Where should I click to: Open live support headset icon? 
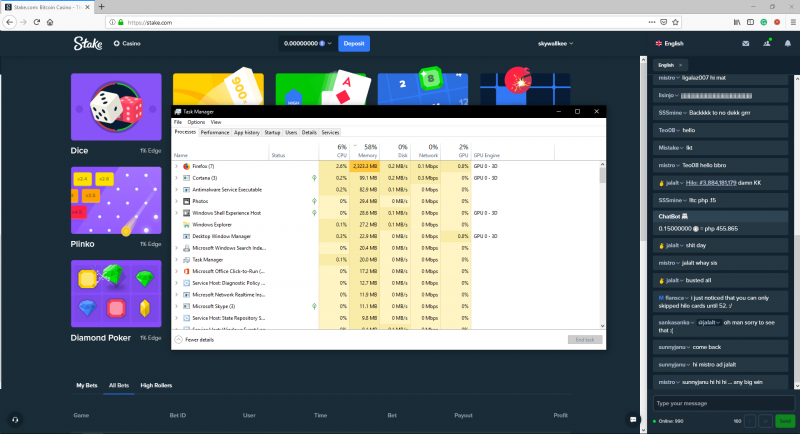(15, 419)
